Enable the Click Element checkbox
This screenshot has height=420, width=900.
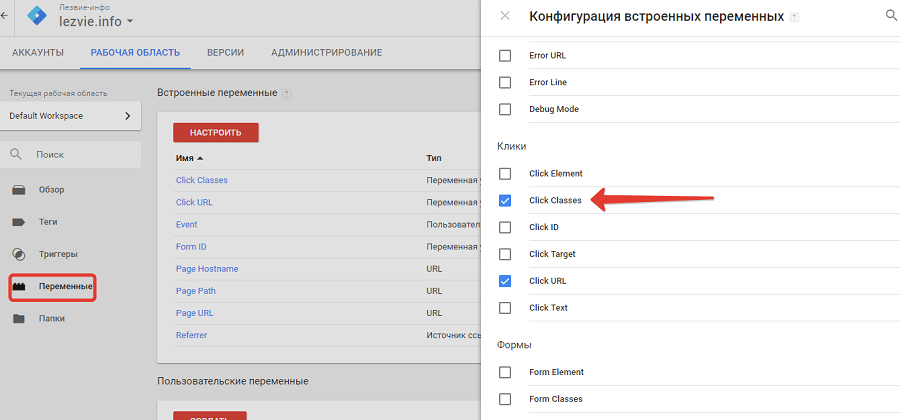505,173
